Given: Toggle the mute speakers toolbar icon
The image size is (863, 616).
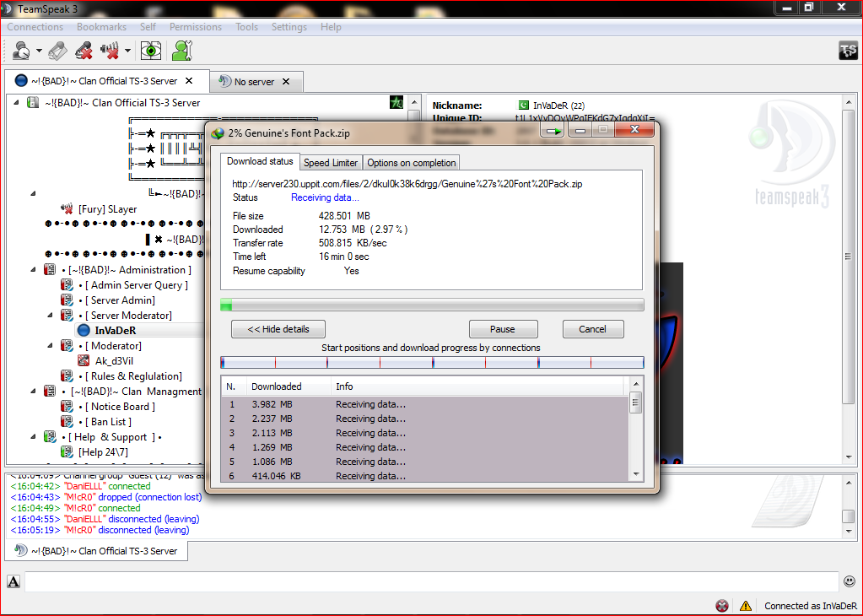Looking at the screenshot, I should (x=110, y=51).
